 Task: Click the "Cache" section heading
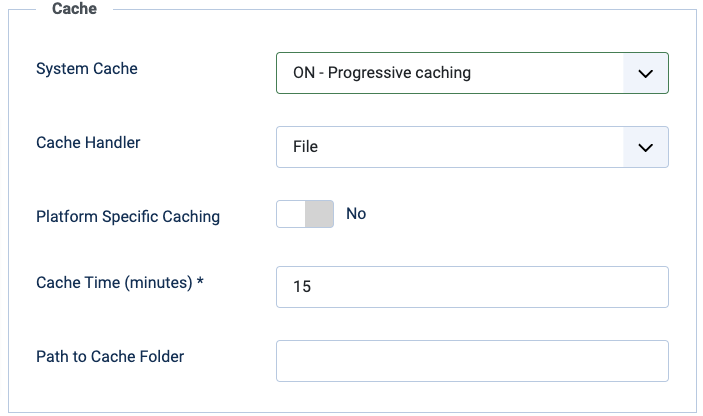[74, 8]
